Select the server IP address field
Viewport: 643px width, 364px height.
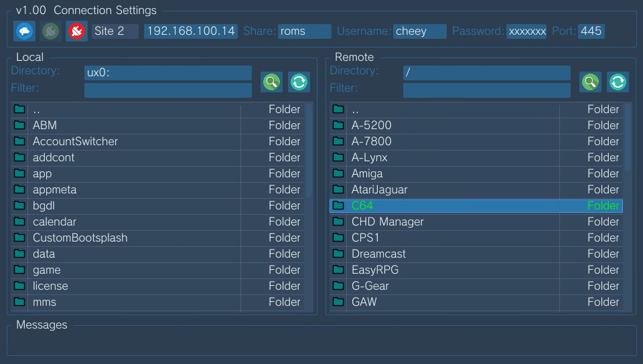coord(190,31)
